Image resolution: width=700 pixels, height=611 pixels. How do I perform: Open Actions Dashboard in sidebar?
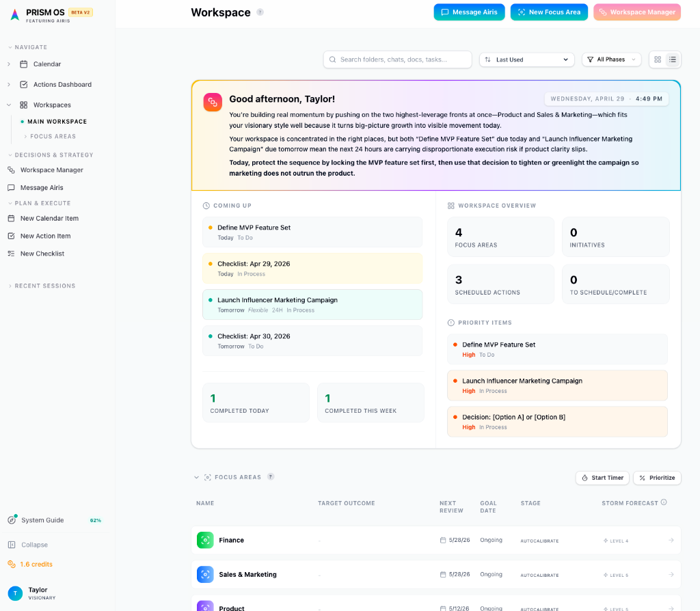click(62, 85)
